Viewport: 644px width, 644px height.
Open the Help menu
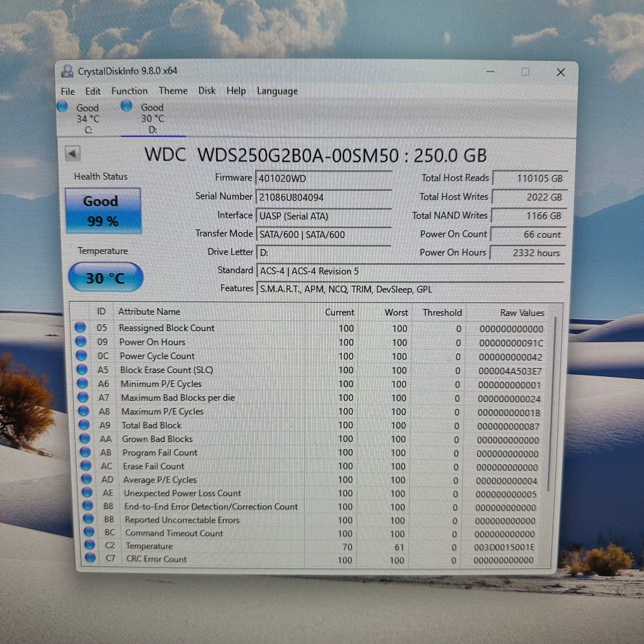pos(236,91)
